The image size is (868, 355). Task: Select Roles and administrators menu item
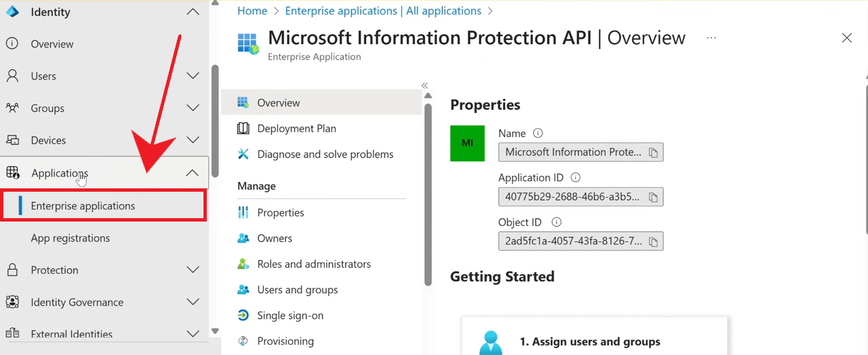coord(313,264)
